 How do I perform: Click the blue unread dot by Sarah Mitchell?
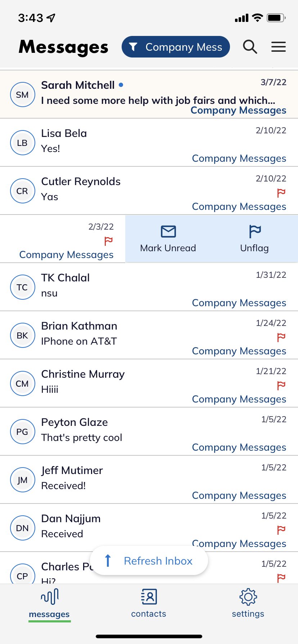[121, 85]
